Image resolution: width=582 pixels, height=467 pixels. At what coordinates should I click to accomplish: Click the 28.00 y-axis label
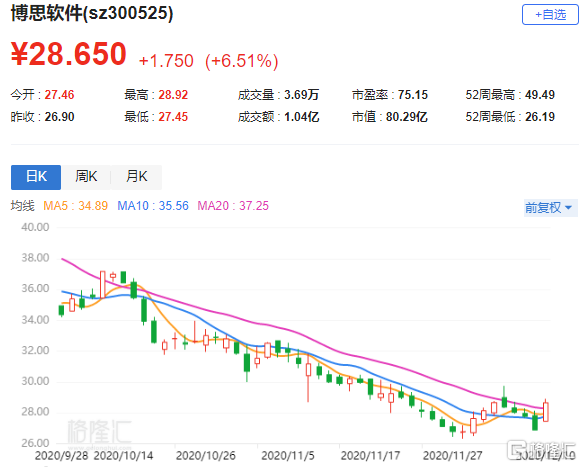(35, 412)
